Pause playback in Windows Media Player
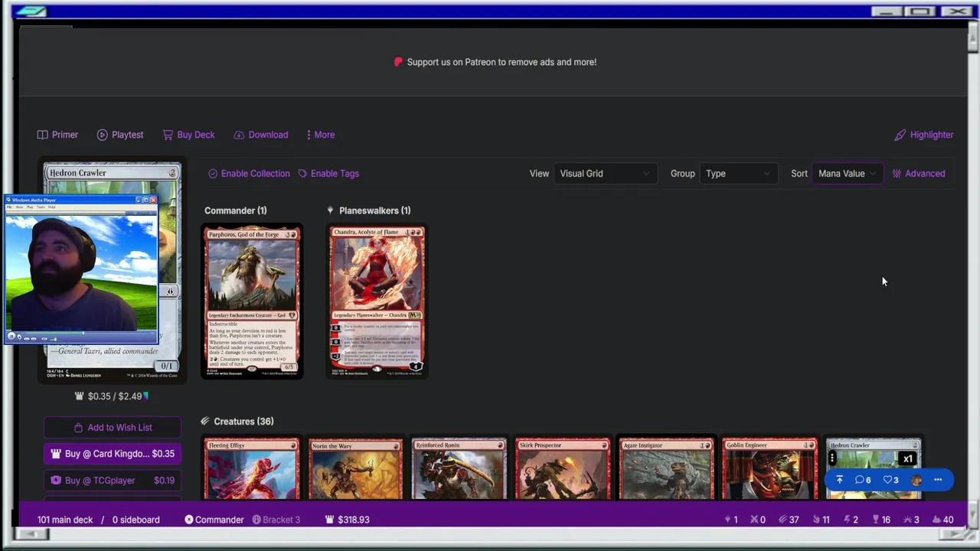Screen dimensions: 980x551 tap(11, 337)
